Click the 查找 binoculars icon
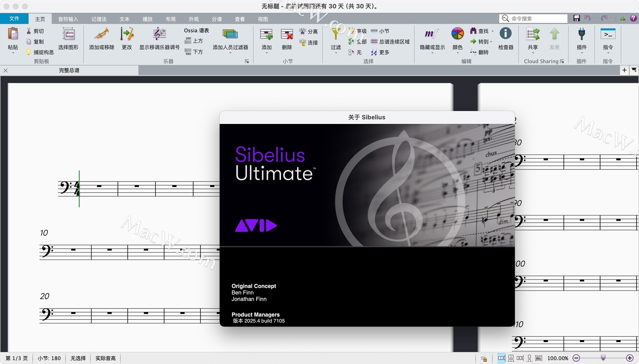 (473, 31)
